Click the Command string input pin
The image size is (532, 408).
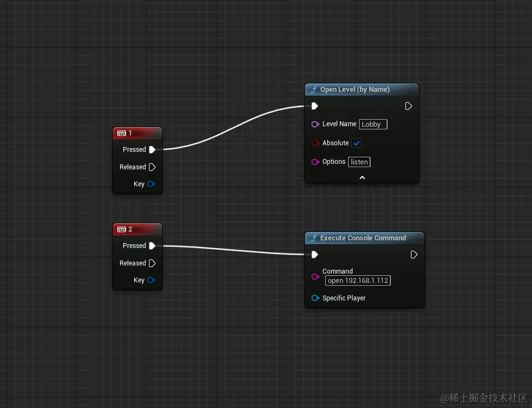[315, 276]
